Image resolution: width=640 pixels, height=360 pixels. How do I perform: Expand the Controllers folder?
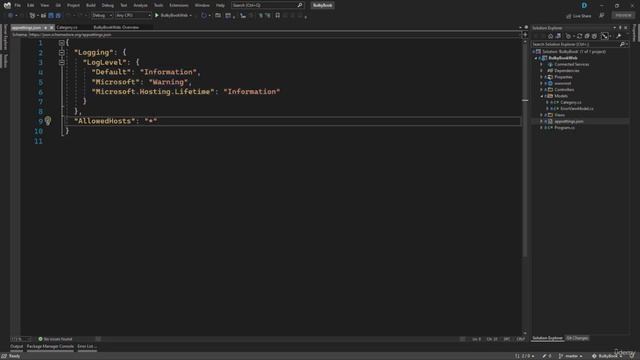pos(542,89)
